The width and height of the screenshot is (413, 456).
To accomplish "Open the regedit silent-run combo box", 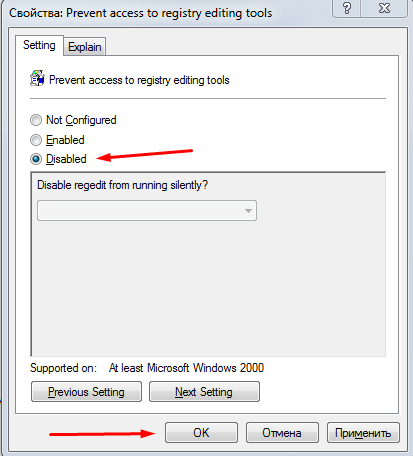I will click(147, 211).
